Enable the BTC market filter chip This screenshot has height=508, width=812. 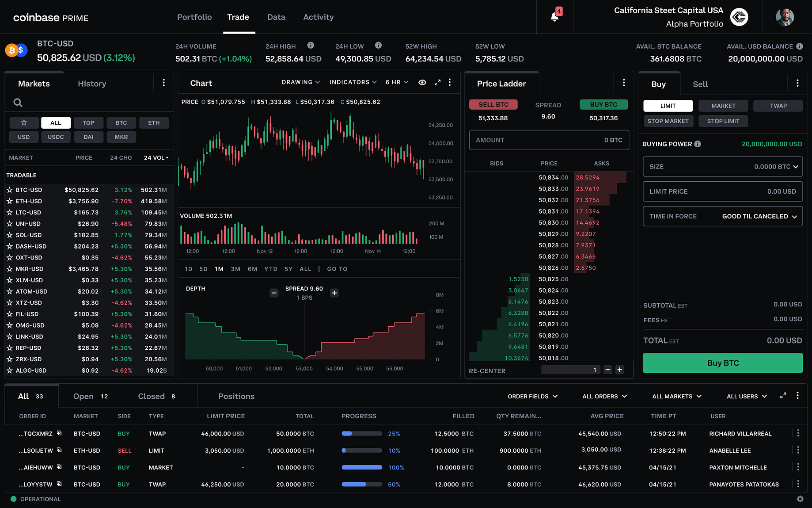click(121, 122)
